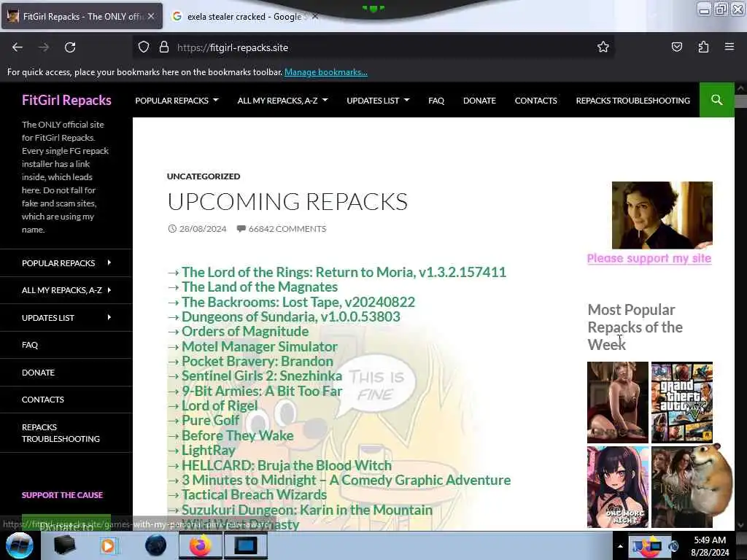Open the woman portrait support image
Image resolution: width=747 pixels, height=560 pixels.
pyautogui.click(x=662, y=215)
